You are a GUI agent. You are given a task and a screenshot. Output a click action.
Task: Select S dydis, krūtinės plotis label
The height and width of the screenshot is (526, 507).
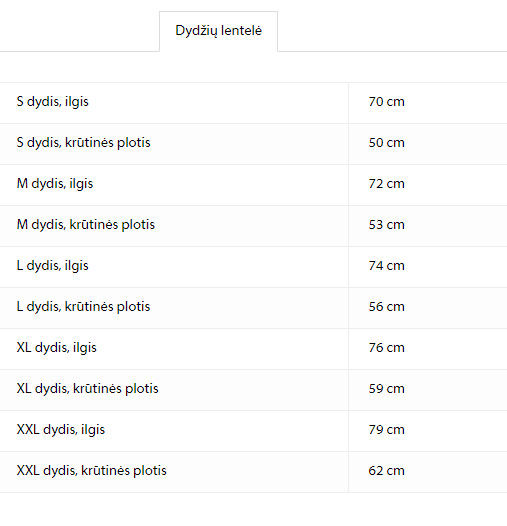83,143
